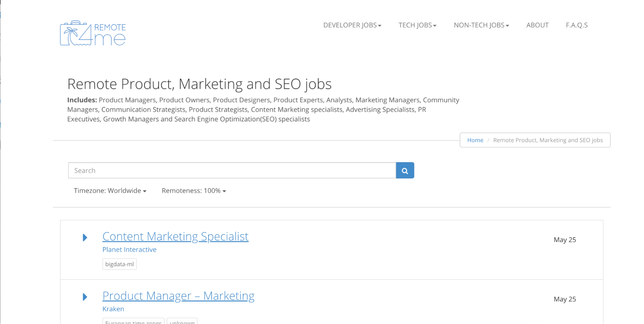Click the May 25 date of Content Marketing Specialist
Screen dimensions: 644x324
point(565,240)
